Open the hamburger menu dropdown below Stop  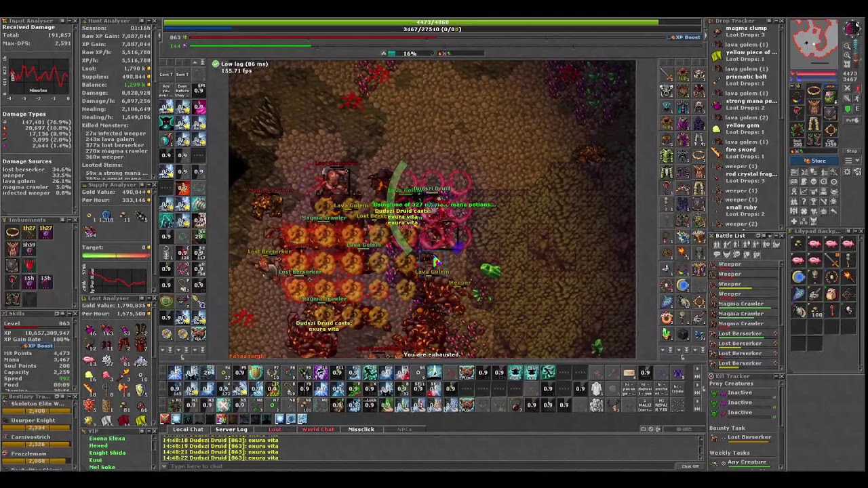[x=853, y=160]
